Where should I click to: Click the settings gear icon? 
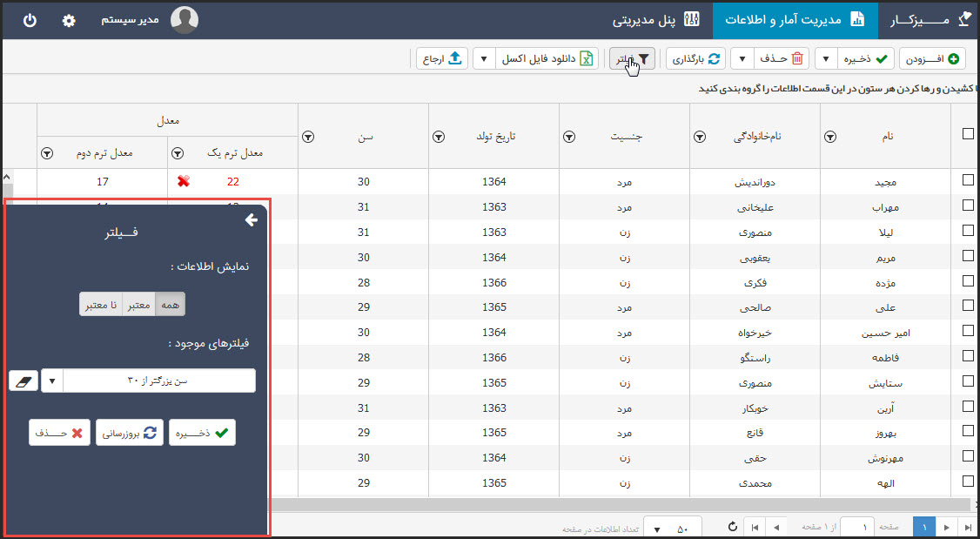[68, 19]
